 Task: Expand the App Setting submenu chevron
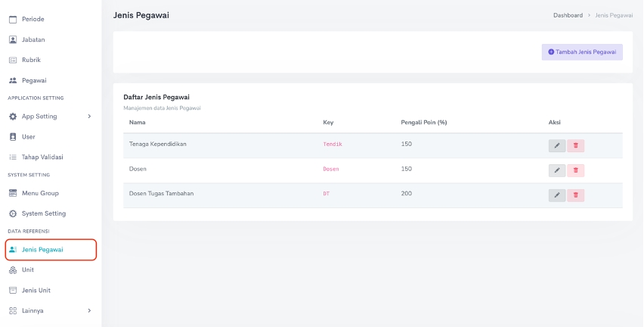pos(89,117)
